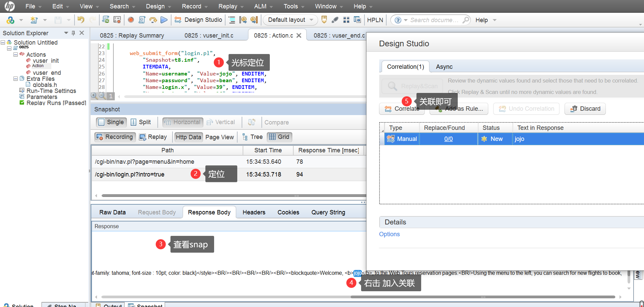Click the code editor horizontal scrollbar
The width and height of the screenshot is (644, 307).
tap(245, 97)
